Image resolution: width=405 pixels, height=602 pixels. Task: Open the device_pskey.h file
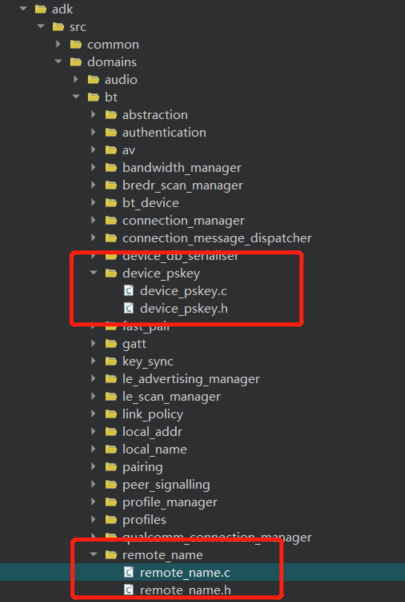coord(184,309)
